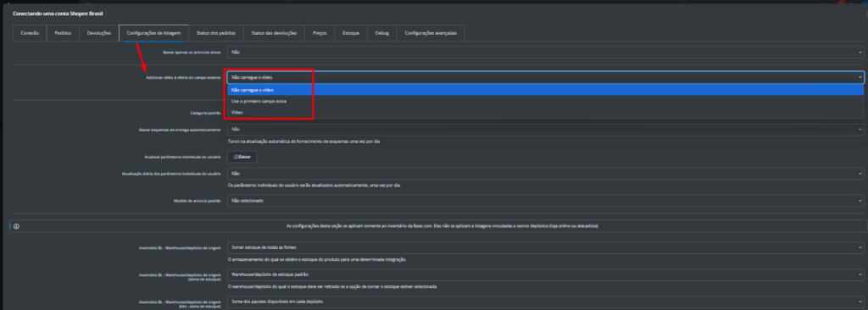
Task: Switch to the Pedidos tab
Action: pyautogui.click(x=63, y=33)
